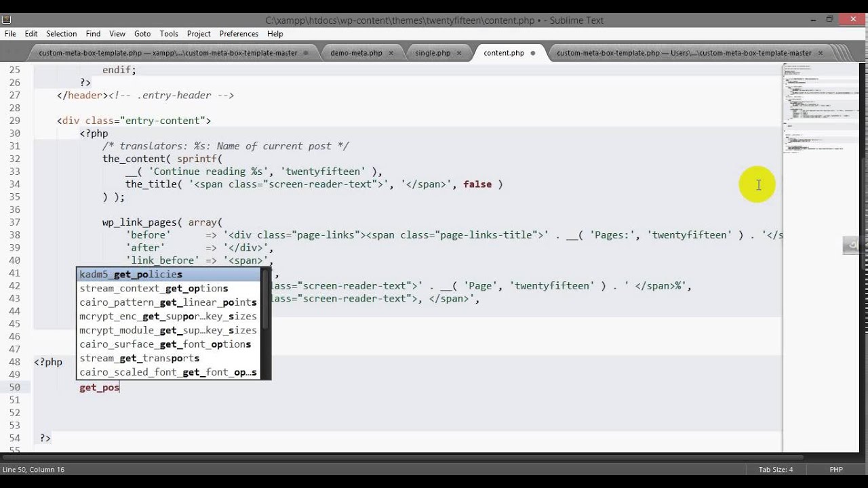Viewport: 868px width, 488px height.
Task: Open the File menu
Action: tap(9, 33)
